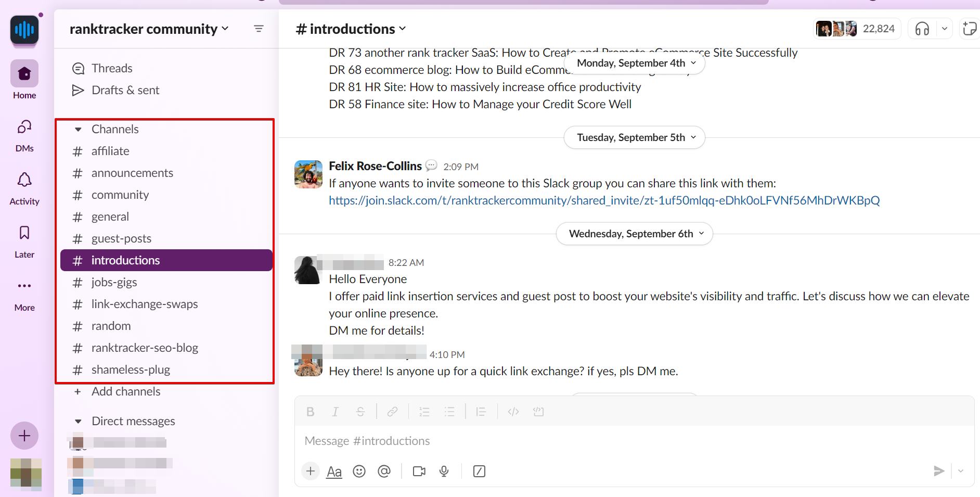This screenshot has height=497, width=980.
Task: Open Felix Rose-Collins profile name
Action: coord(375,166)
